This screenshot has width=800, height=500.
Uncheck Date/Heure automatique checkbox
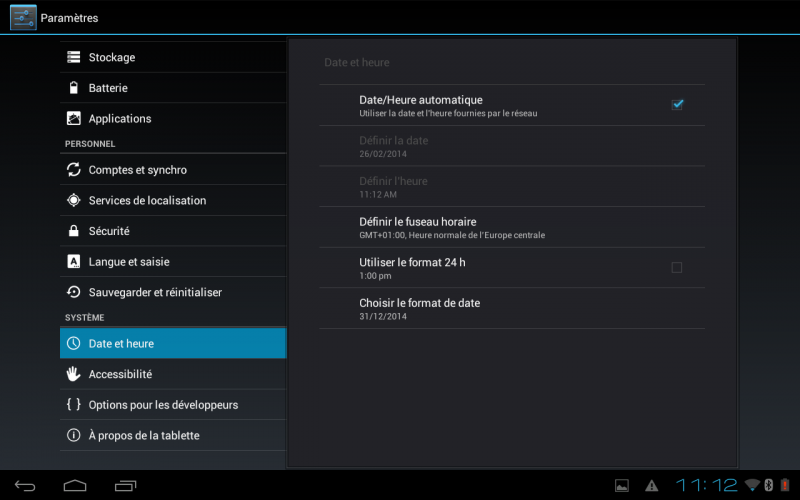(x=677, y=104)
